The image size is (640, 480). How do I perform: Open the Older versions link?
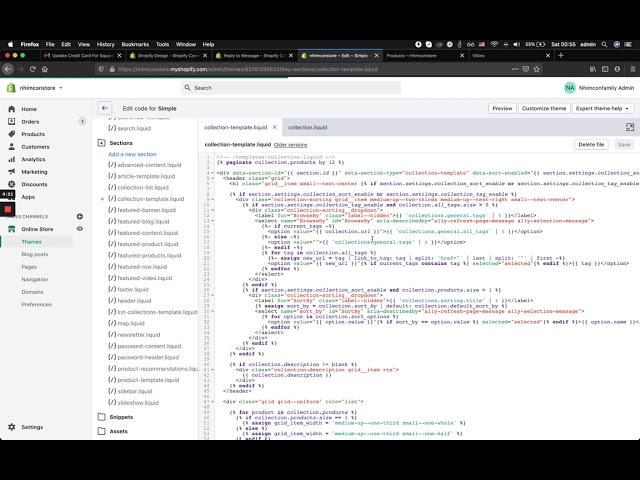click(x=291, y=145)
